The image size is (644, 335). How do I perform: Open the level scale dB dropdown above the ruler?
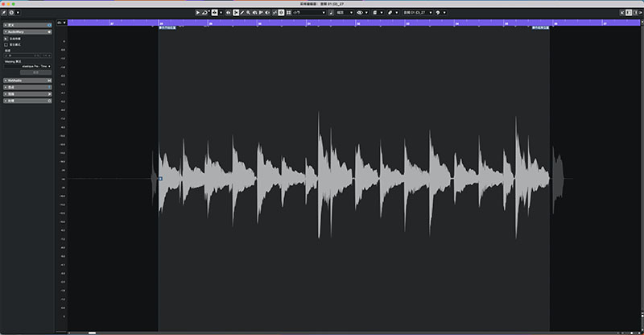tap(61, 23)
